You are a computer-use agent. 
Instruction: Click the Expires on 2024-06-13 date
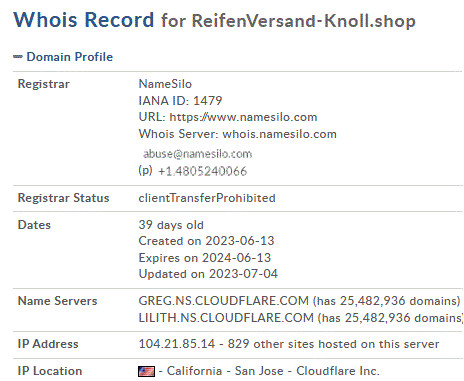(205, 258)
